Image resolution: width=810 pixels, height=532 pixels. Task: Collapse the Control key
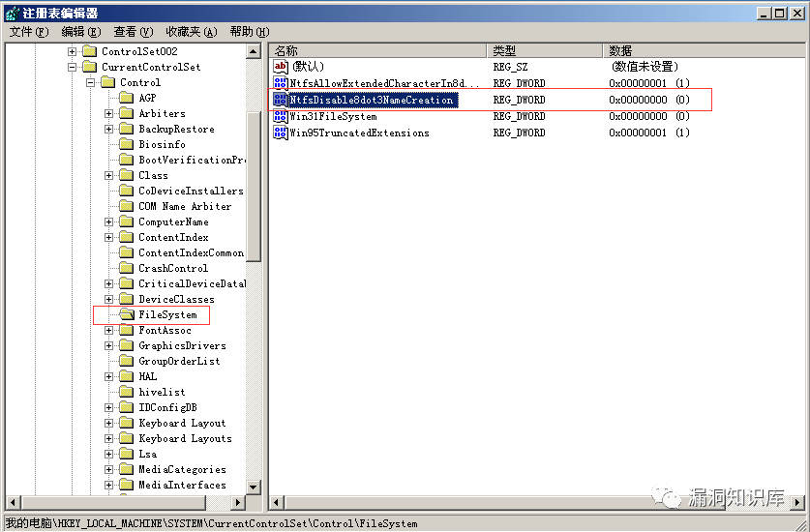tap(90, 82)
